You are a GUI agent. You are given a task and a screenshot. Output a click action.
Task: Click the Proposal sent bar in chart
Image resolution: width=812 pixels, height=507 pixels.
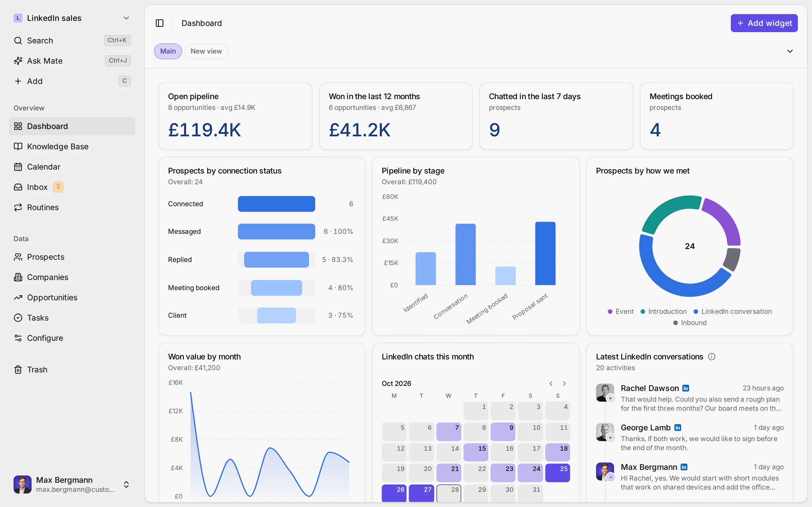tap(545, 253)
